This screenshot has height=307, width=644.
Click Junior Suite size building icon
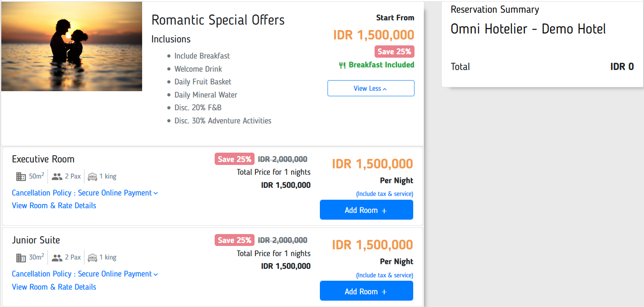(x=21, y=257)
